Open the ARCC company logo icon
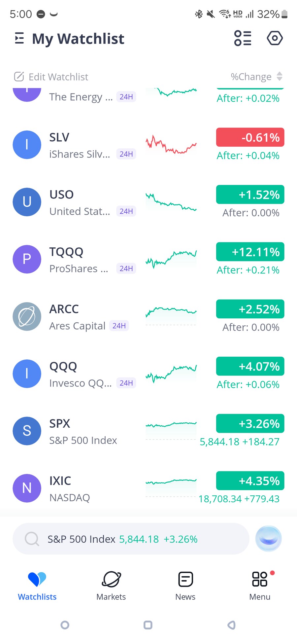This screenshot has height=644, width=297. click(27, 316)
